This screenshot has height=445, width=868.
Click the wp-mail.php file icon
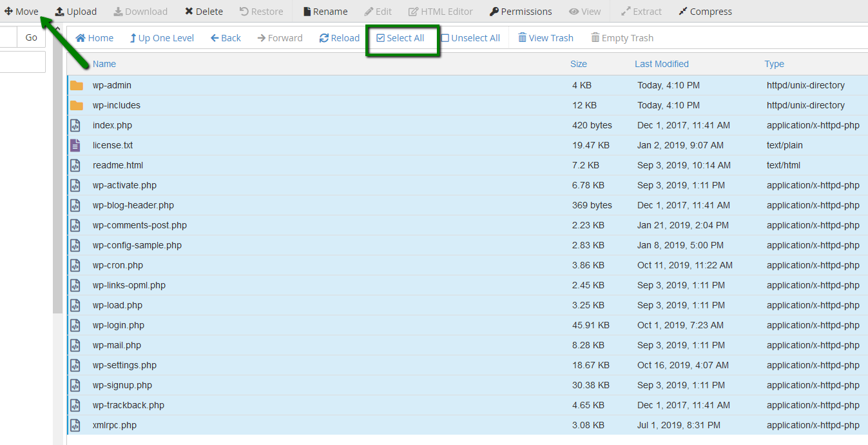[x=75, y=345]
